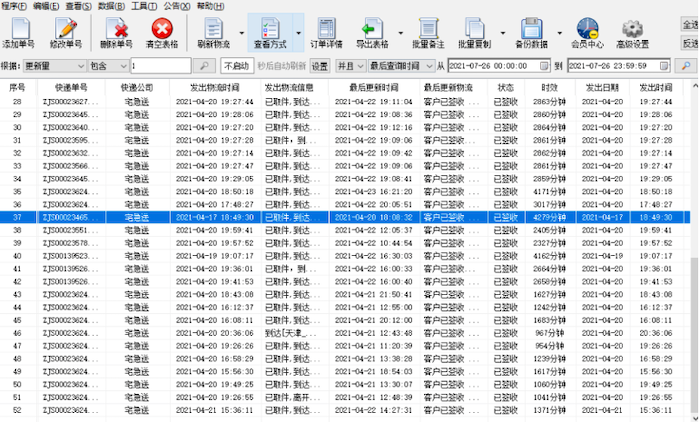This screenshot has width=700, height=422.
Task: Click cell 2021-04-19 19:07:17 in row 40
Action: [215, 256]
